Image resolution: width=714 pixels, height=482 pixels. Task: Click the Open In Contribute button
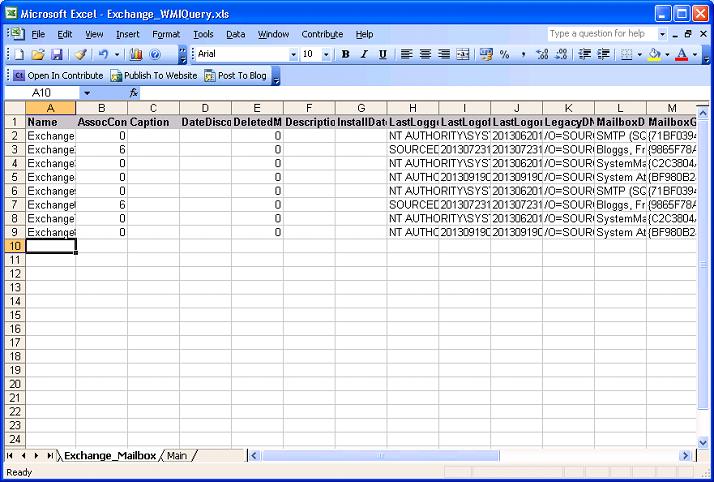coord(58,75)
